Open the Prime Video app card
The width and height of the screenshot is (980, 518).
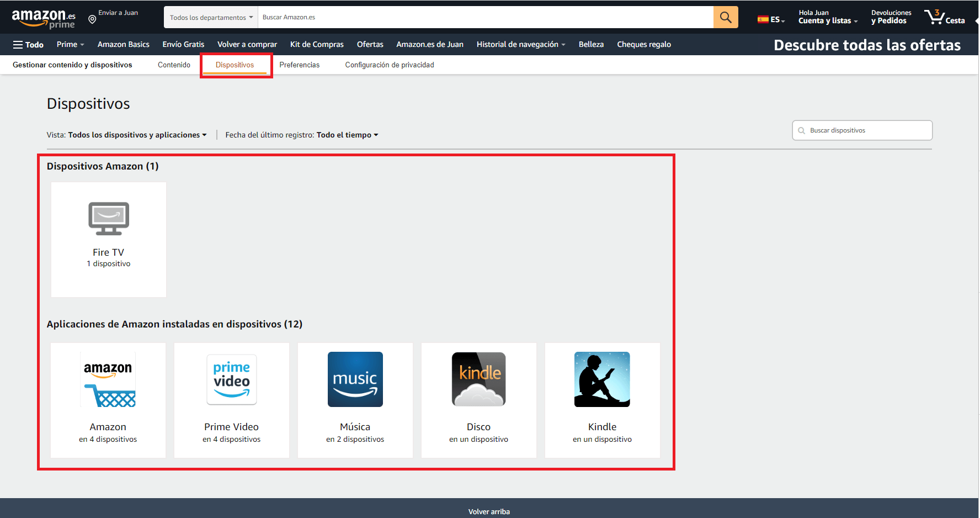(x=232, y=400)
